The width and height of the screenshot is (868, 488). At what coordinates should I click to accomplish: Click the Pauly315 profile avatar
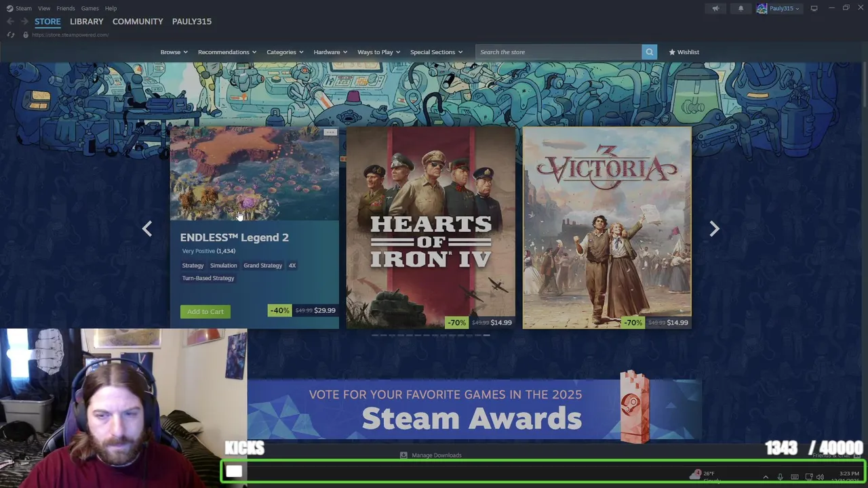tap(762, 8)
